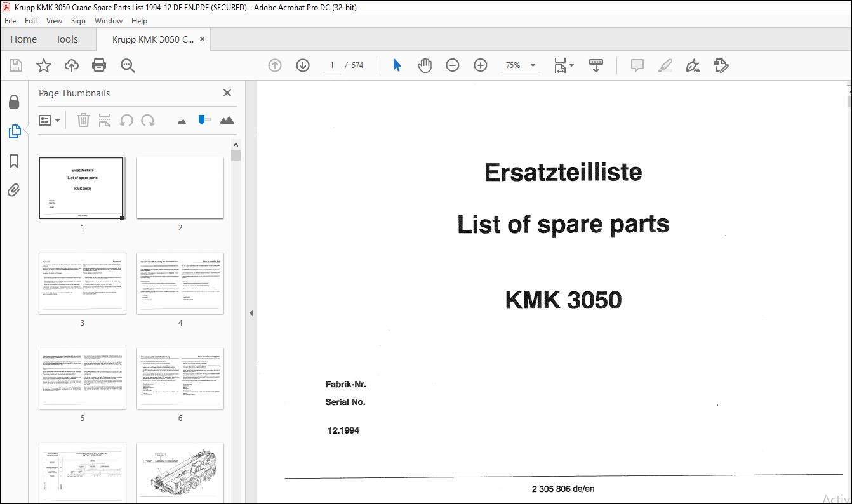Open the fit page options icon

coord(563,65)
